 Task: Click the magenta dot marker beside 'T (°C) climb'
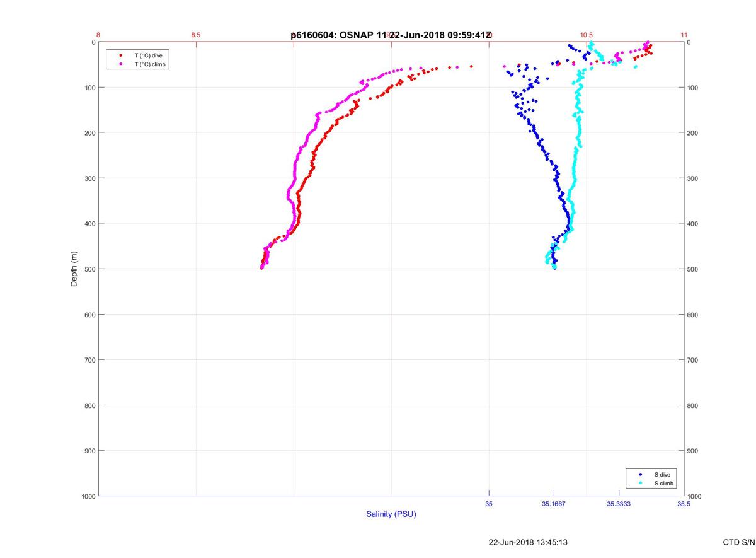click(120, 64)
